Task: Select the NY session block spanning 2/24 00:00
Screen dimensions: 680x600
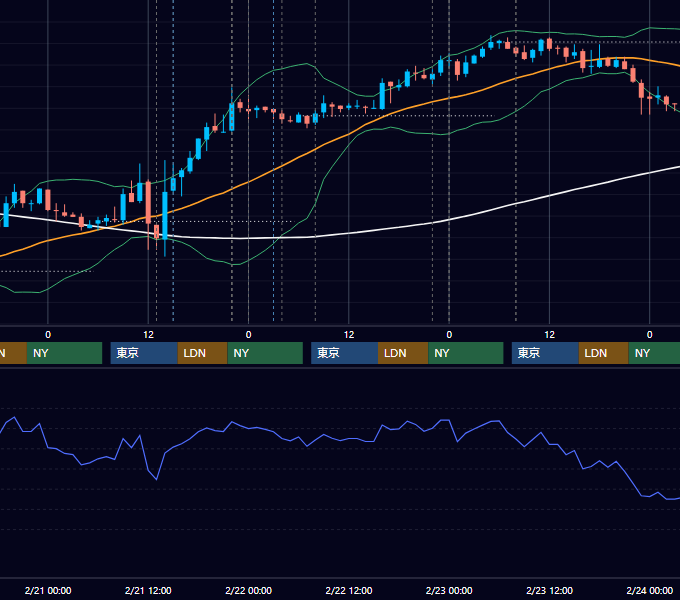Action: (654, 353)
